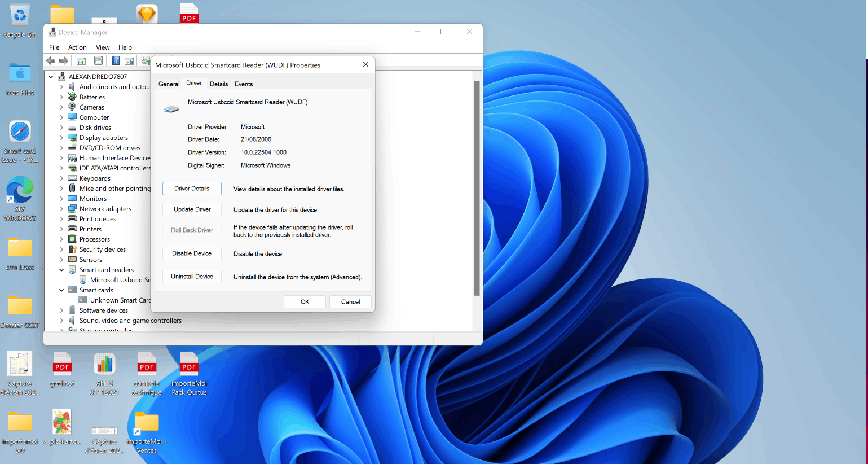The width and height of the screenshot is (868, 464).
Task: Open the View menu
Action: point(103,47)
